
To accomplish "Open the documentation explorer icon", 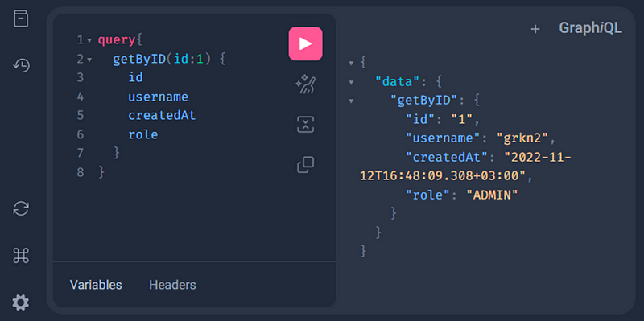I will pos(21,19).
